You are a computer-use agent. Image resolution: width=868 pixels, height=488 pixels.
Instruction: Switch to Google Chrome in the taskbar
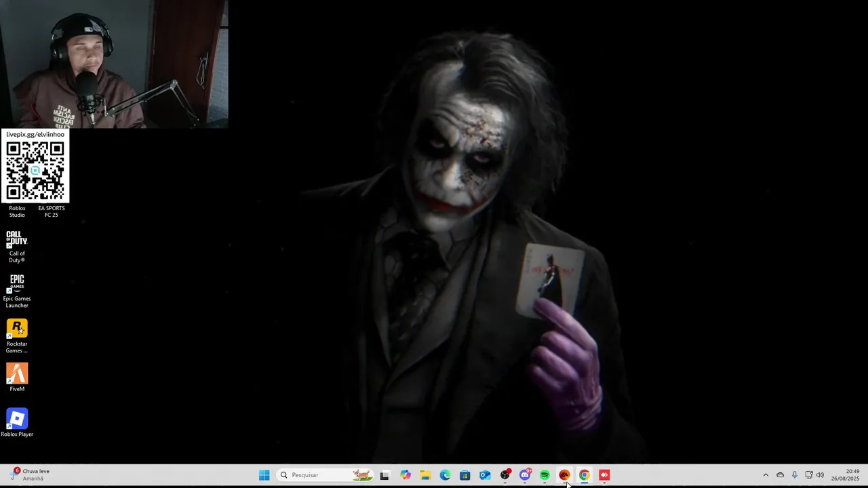[584, 475]
